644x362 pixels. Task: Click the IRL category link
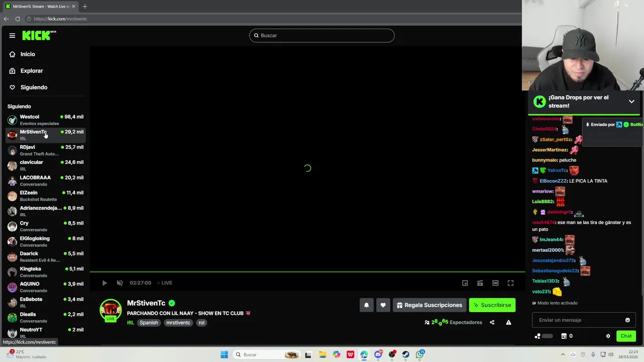click(x=130, y=323)
